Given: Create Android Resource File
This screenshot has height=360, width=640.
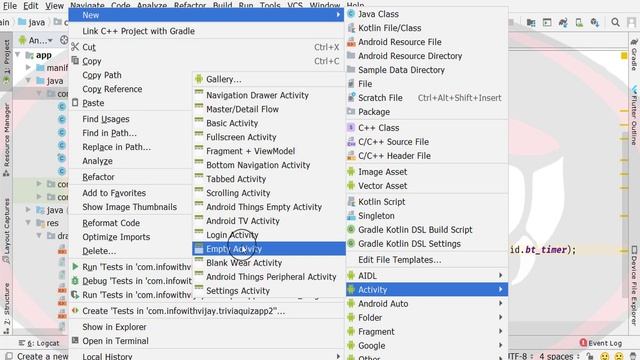Looking at the screenshot, I should [427, 42].
